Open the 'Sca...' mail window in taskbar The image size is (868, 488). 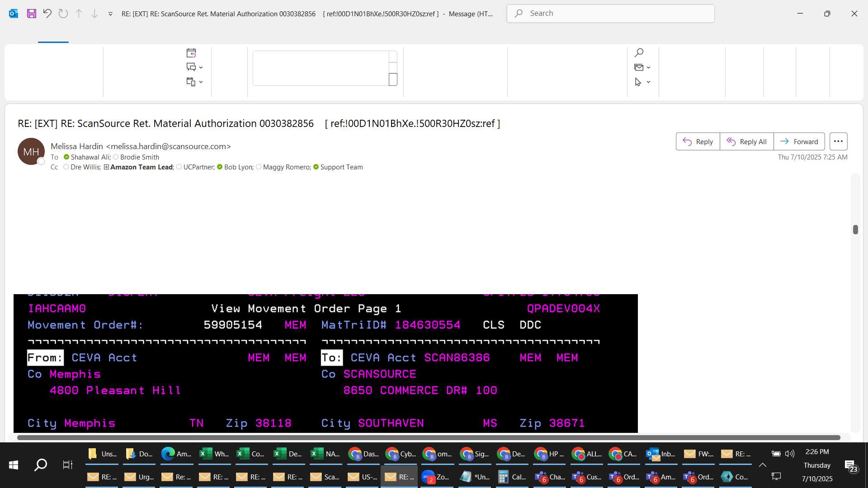coord(325,477)
